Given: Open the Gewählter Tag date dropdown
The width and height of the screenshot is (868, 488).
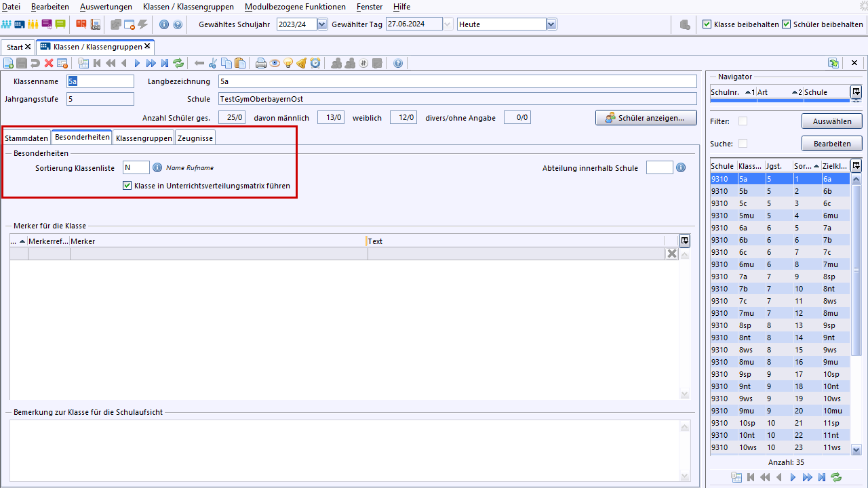Looking at the screenshot, I should 448,24.
